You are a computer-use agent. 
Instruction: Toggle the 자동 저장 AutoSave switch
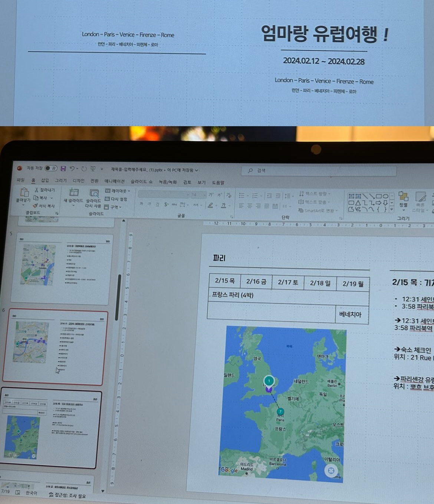51,168
